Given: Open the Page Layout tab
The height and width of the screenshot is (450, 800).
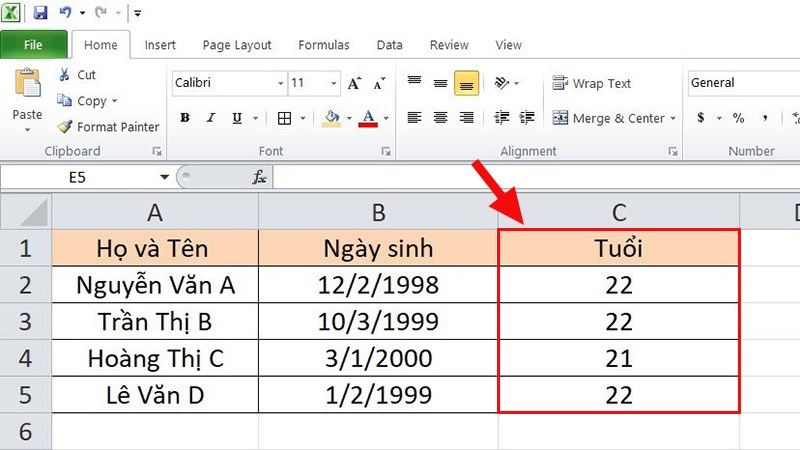Looking at the screenshot, I should (x=237, y=45).
